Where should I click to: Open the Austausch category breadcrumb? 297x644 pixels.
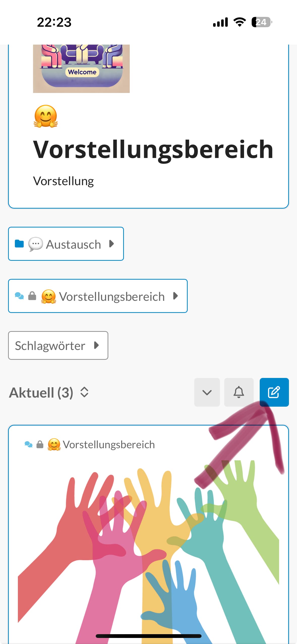click(x=73, y=244)
